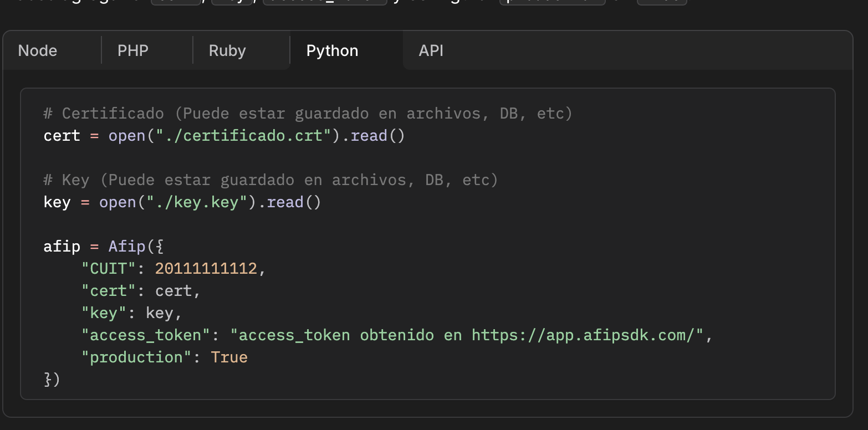
Task: Click the https://app.afipsdk.com/ URL text
Action: coord(583,335)
